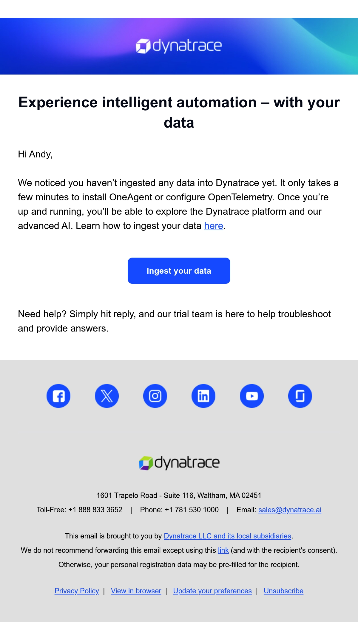Click the forwarding 'link' hyperlink
This screenshot has height=644, width=358.
coord(223,550)
